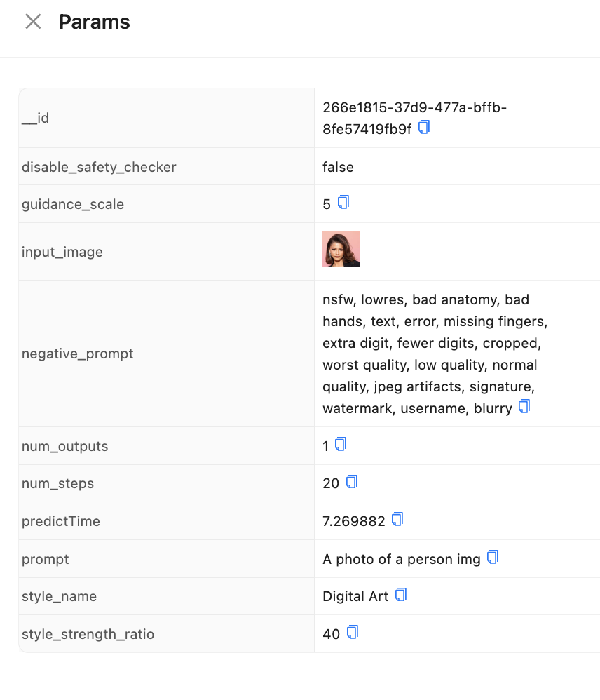This screenshot has height=700, width=600.
Task: Copy the predictTime value
Action: tap(397, 520)
